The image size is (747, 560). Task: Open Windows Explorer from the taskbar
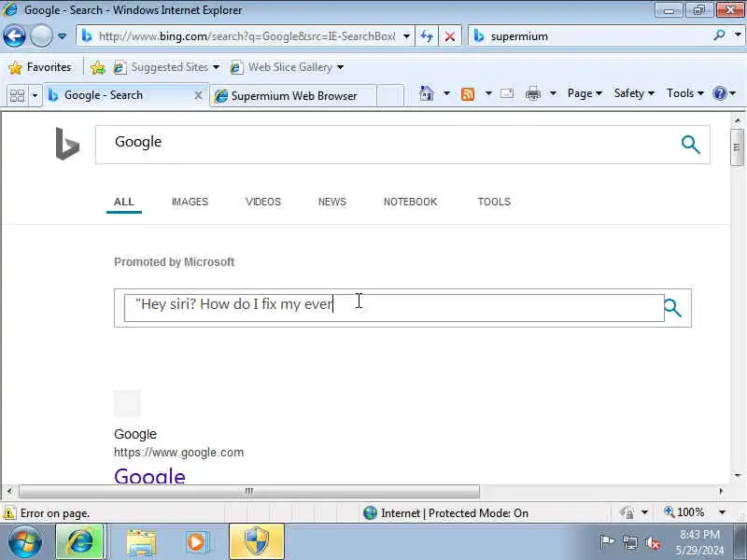click(141, 542)
